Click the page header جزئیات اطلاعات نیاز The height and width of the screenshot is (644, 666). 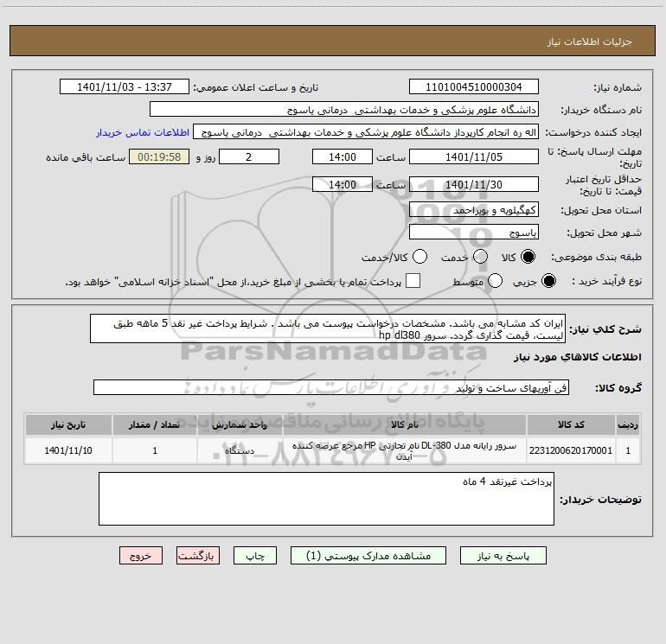589,41
